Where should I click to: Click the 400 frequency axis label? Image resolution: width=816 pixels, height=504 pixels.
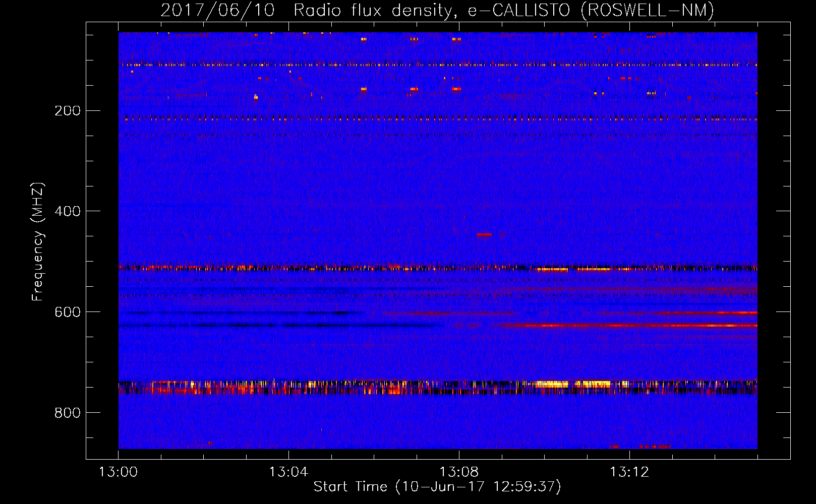pyautogui.click(x=68, y=212)
